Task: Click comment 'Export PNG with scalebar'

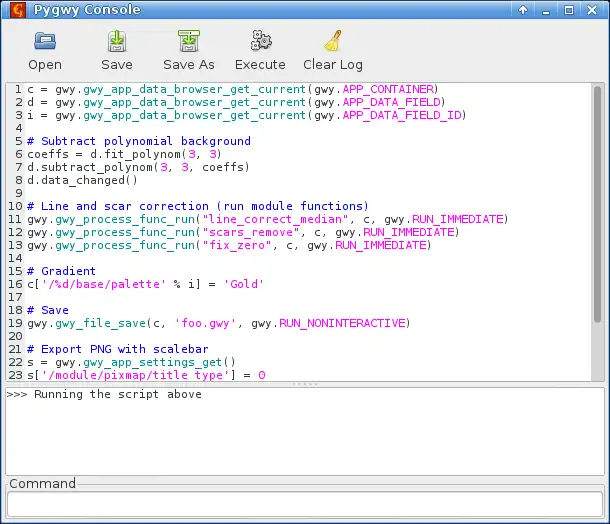Action: 124,349
